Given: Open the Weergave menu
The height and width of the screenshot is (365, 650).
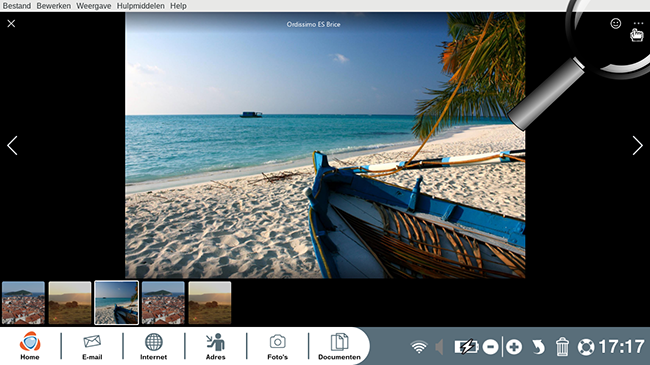Looking at the screenshot, I should pyautogui.click(x=94, y=6).
